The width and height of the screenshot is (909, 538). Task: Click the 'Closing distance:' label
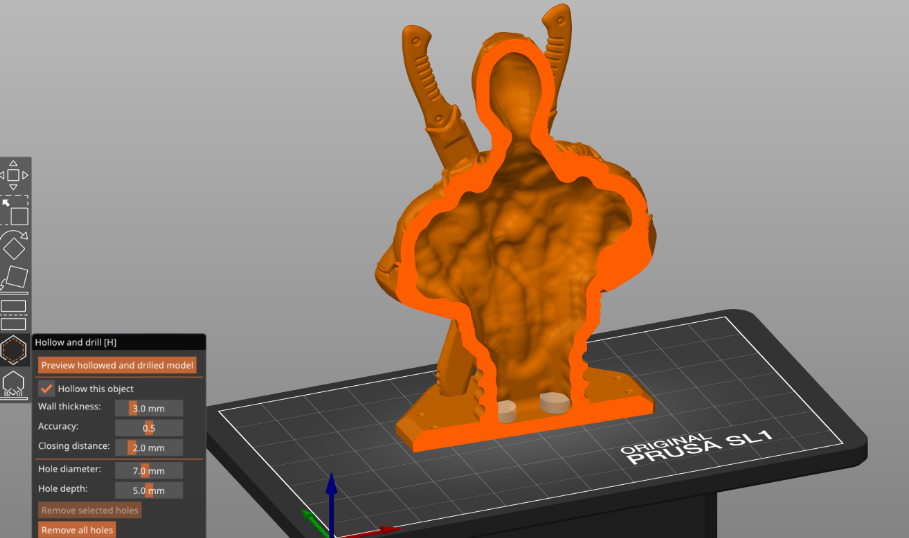(74, 446)
